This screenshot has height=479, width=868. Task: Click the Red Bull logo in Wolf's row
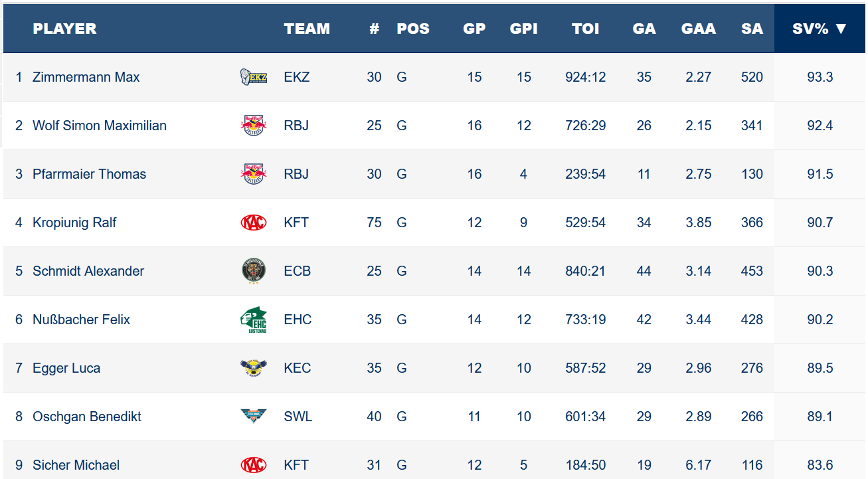[x=253, y=126]
